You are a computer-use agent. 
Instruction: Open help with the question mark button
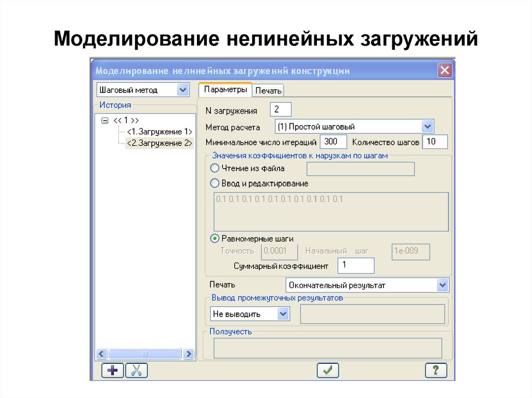click(x=436, y=370)
